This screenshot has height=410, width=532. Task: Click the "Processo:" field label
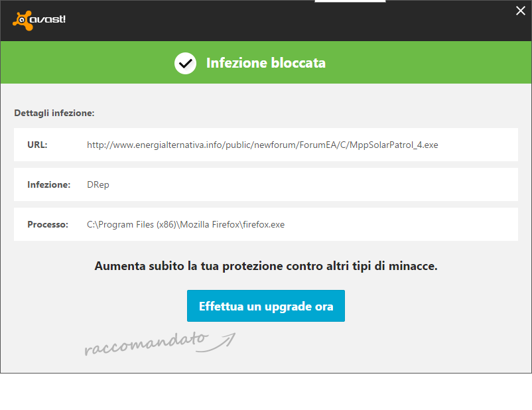(48, 224)
